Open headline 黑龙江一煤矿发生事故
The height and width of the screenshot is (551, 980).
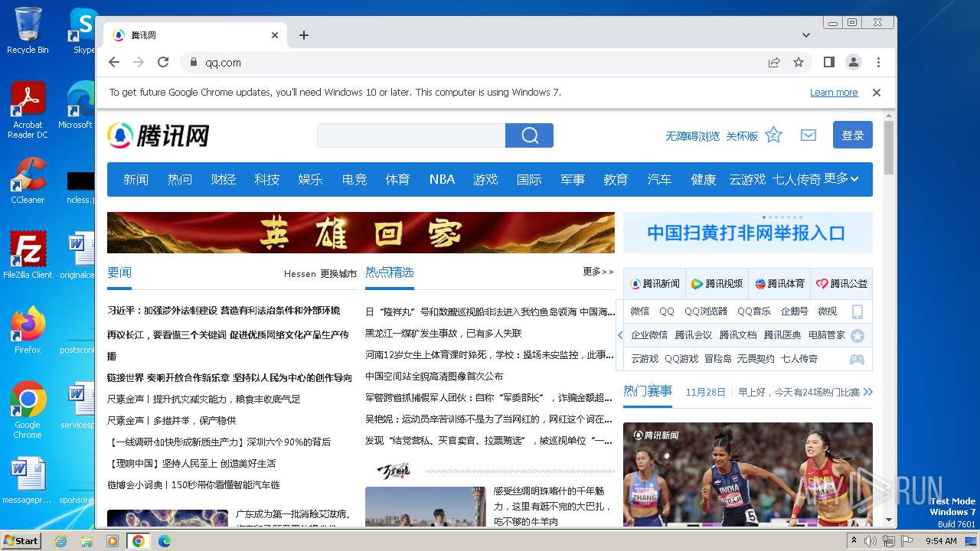pyautogui.click(x=443, y=334)
